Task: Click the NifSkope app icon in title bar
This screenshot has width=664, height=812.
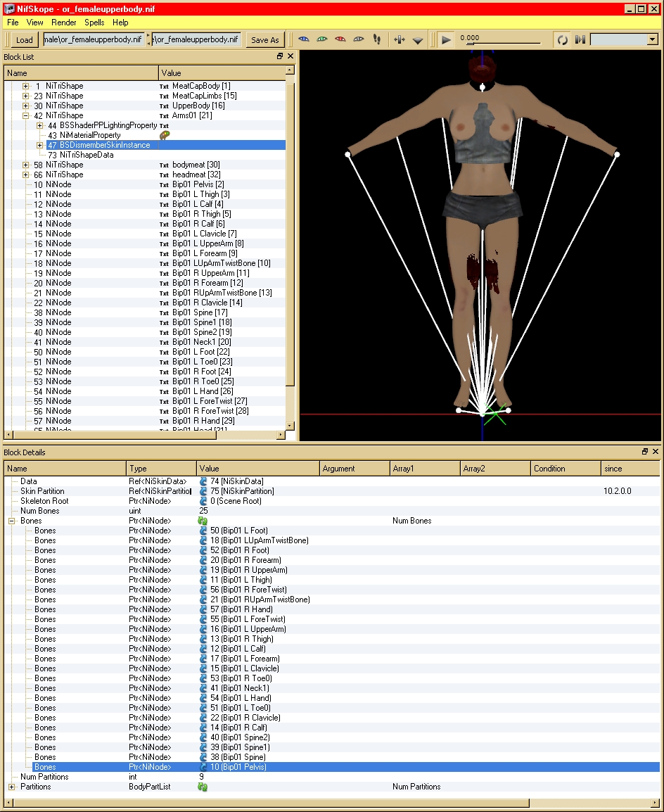Action: pos(9,9)
